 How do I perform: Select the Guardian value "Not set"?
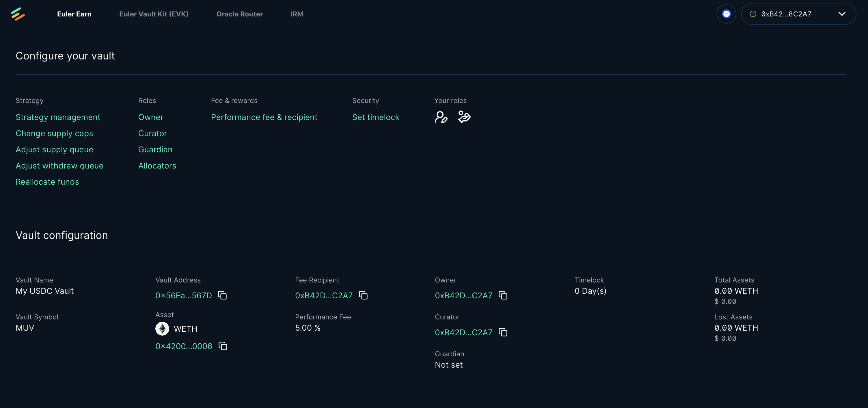448,365
